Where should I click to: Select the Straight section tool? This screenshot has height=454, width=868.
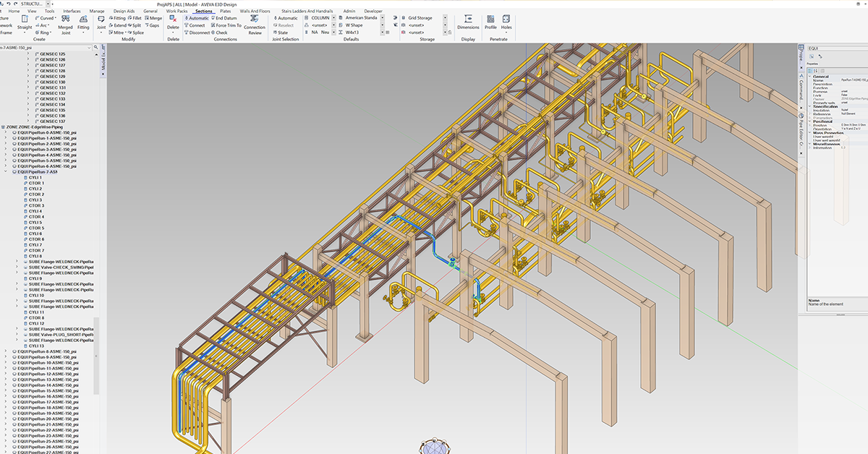coord(25,23)
